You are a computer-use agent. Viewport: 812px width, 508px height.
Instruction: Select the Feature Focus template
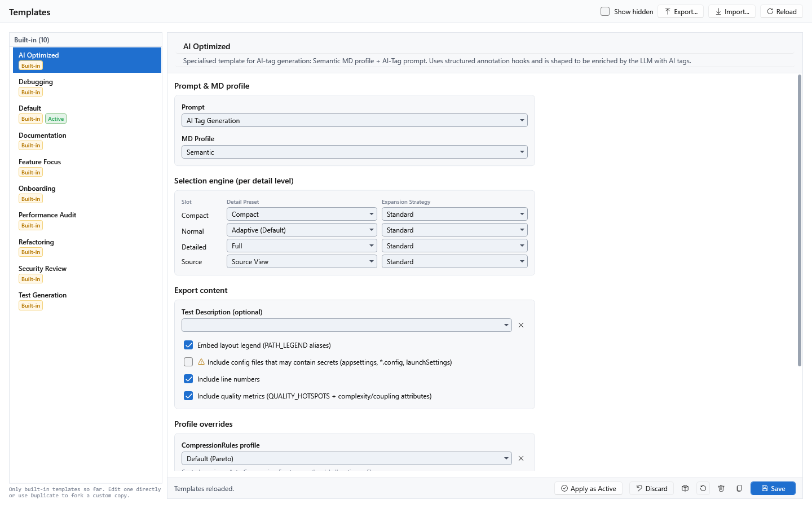87,167
